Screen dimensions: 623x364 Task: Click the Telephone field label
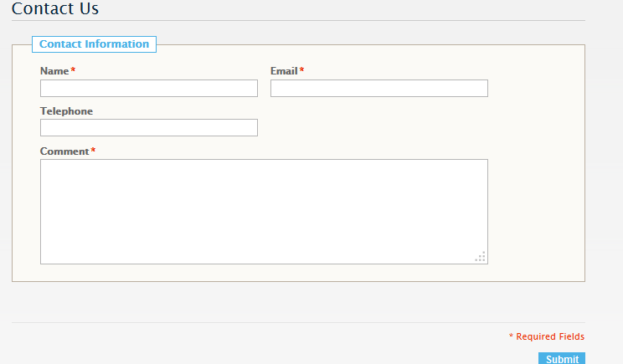66,111
